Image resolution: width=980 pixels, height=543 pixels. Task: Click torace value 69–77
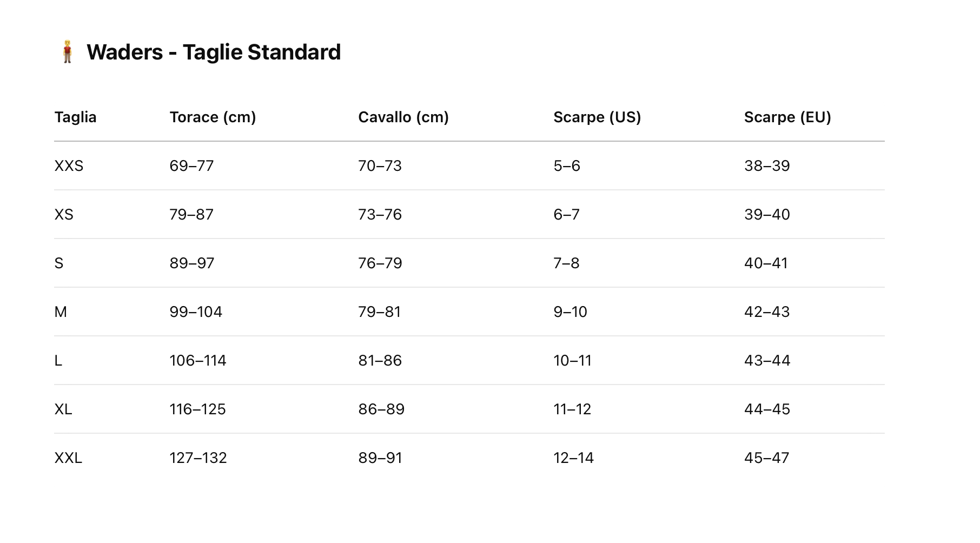click(x=191, y=166)
